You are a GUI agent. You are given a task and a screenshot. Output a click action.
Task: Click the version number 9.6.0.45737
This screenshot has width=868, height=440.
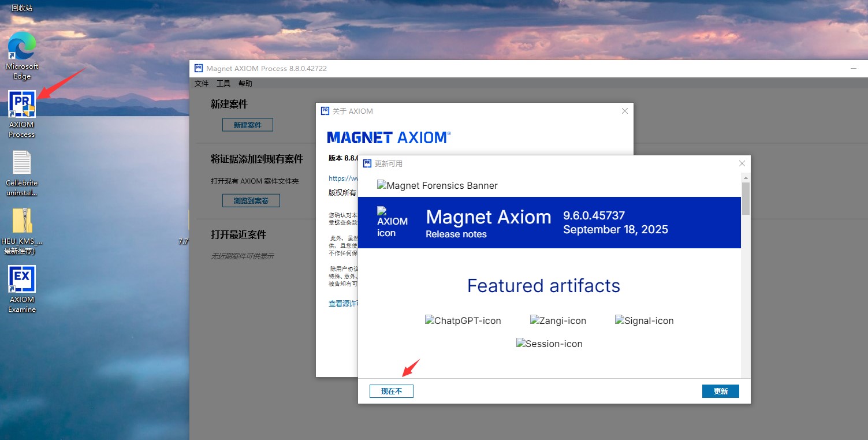[x=594, y=215]
